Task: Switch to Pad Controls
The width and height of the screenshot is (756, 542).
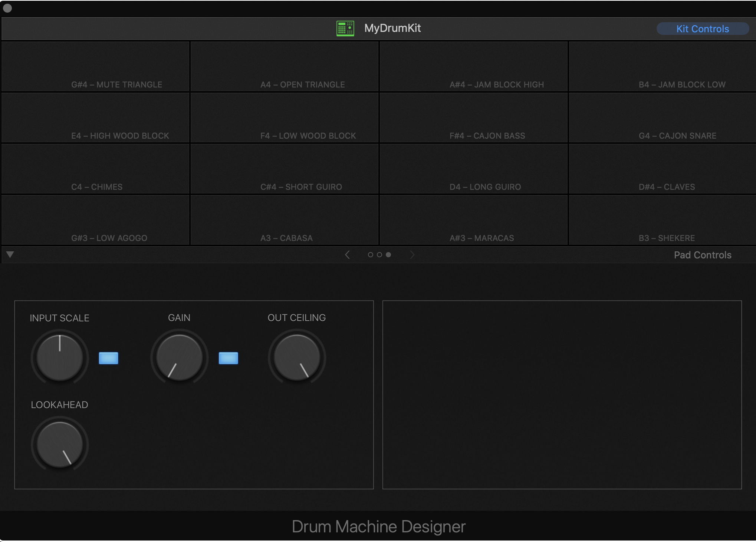Action: pos(702,255)
